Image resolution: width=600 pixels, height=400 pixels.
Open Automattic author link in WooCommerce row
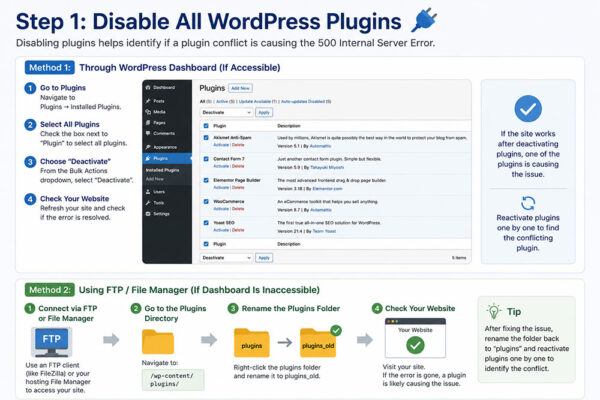point(321,210)
